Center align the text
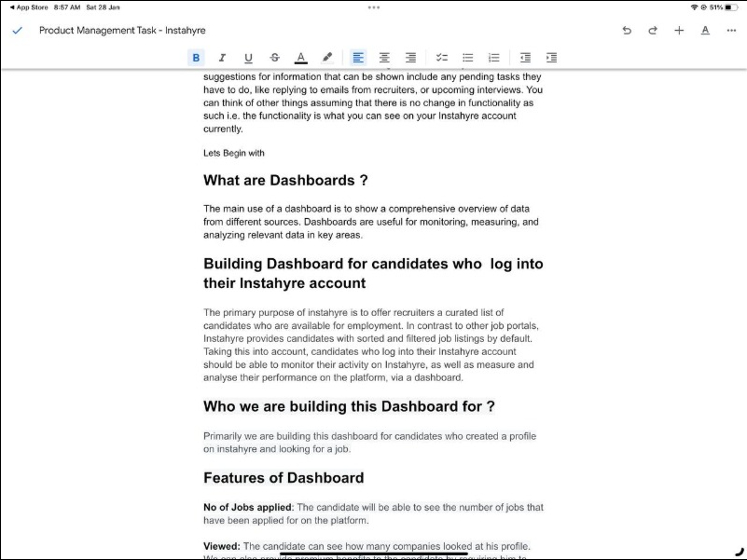The height and width of the screenshot is (560, 747). 384,58
